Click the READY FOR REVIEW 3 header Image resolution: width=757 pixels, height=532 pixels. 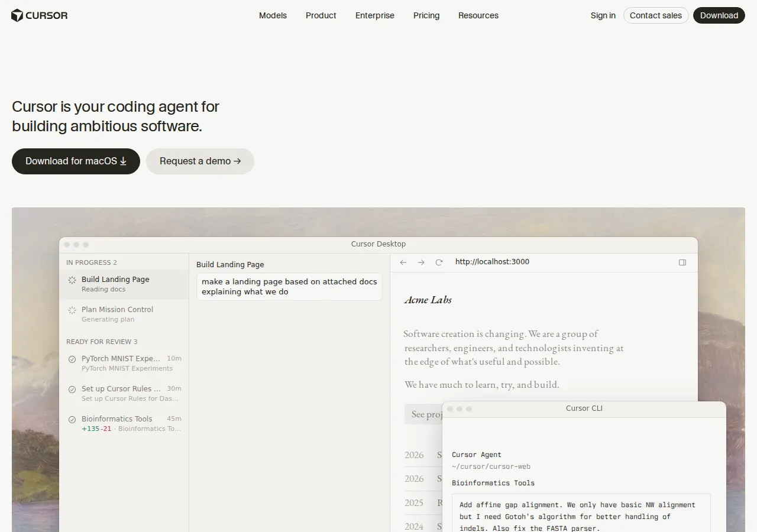point(102,342)
